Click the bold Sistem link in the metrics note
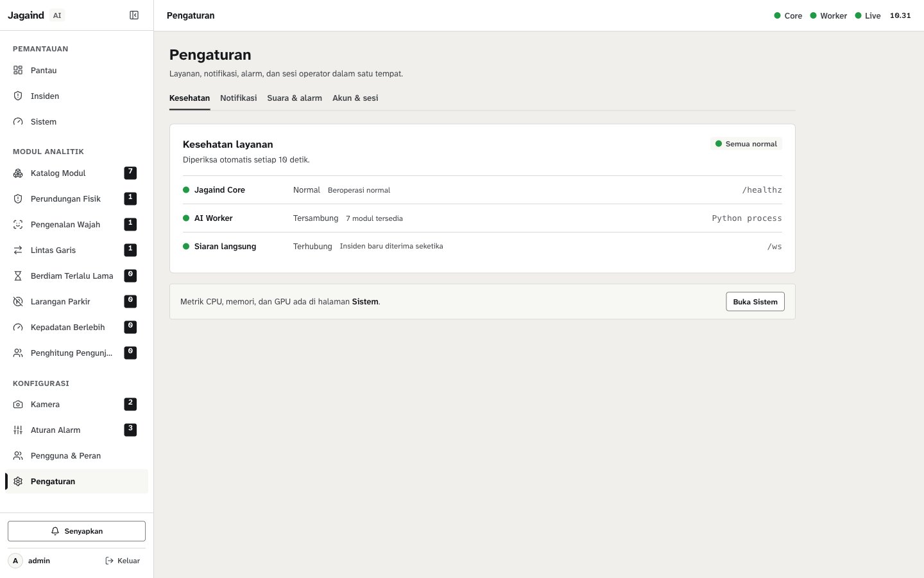924x578 pixels. pos(365,302)
